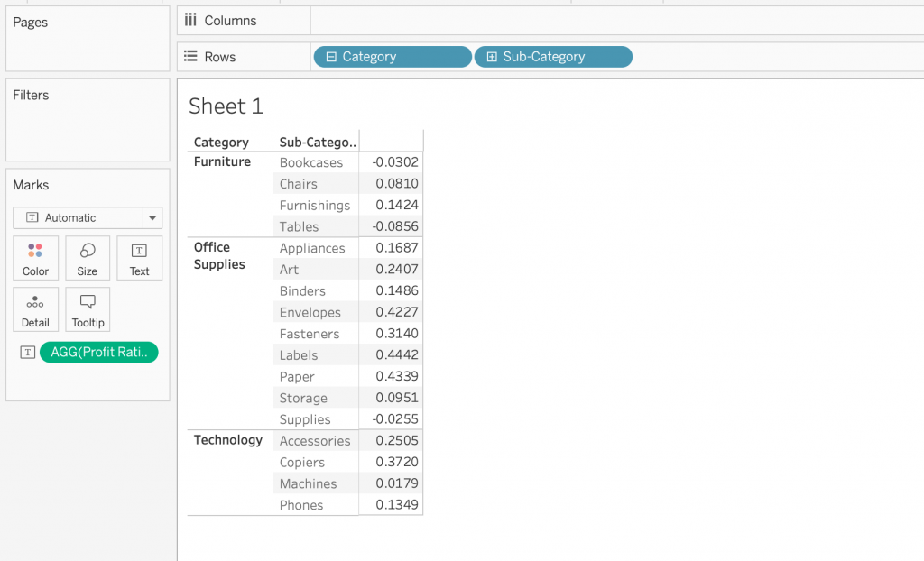Click the Sheet 1 title

coord(226,106)
